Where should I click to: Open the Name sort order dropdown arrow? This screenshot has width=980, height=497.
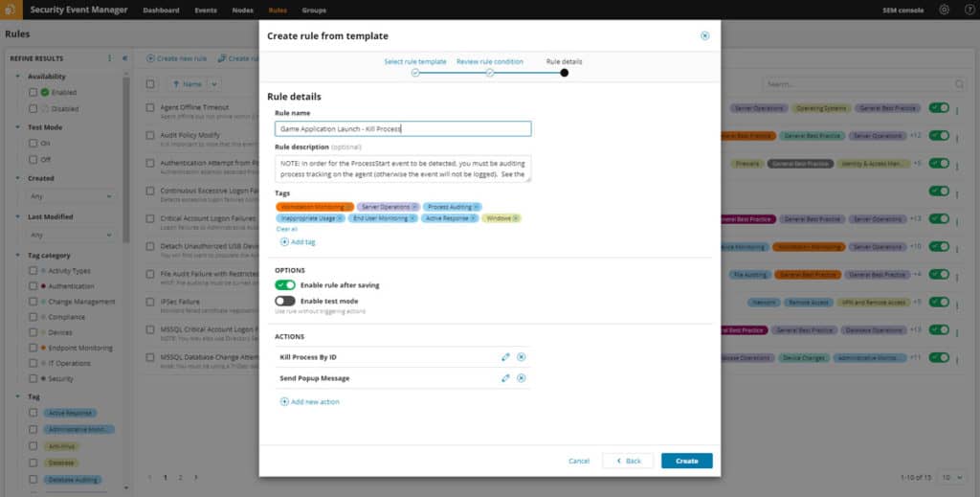pos(214,83)
